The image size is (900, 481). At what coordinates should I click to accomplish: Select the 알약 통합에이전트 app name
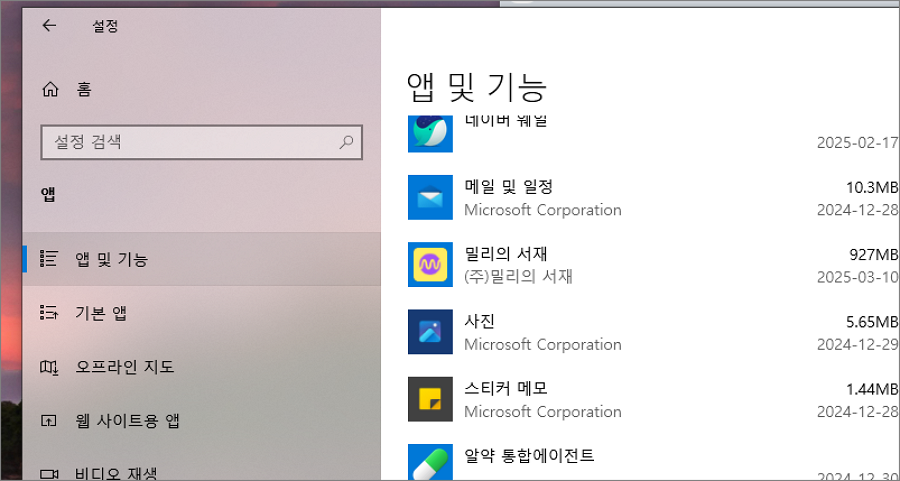point(529,456)
